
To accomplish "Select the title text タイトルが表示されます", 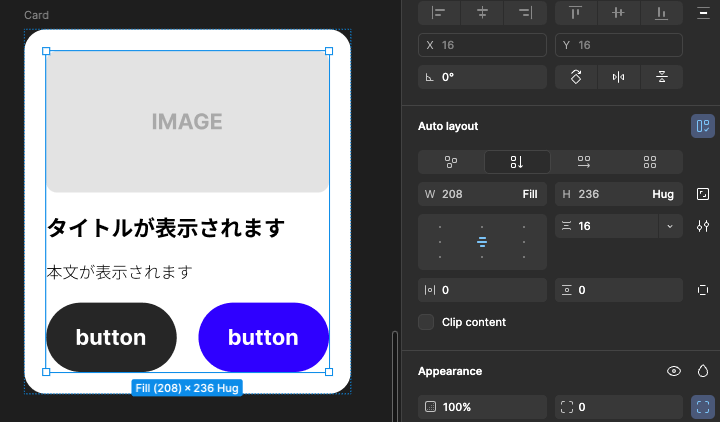I will click(x=166, y=228).
